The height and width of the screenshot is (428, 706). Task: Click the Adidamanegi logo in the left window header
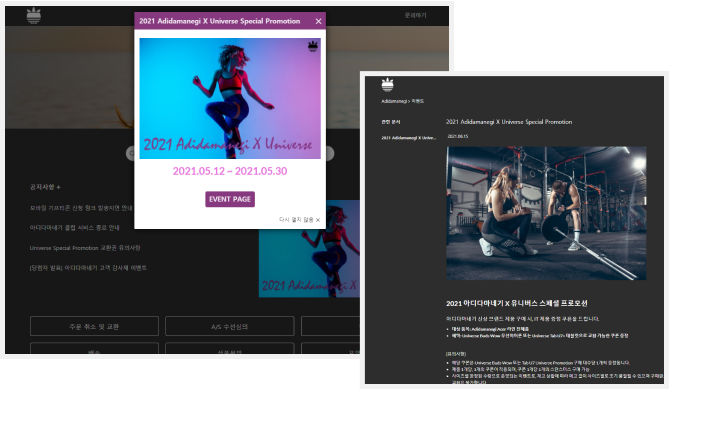click(34, 16)
